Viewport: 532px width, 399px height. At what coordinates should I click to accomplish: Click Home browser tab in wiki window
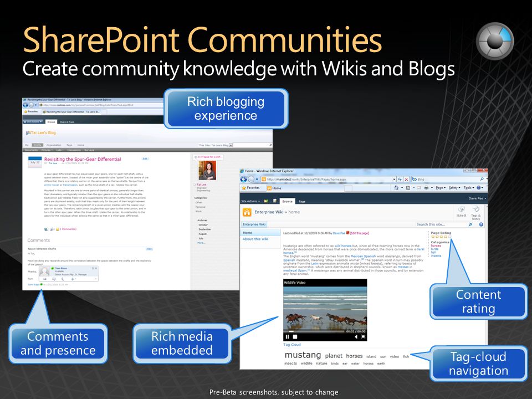coord(274,188)
